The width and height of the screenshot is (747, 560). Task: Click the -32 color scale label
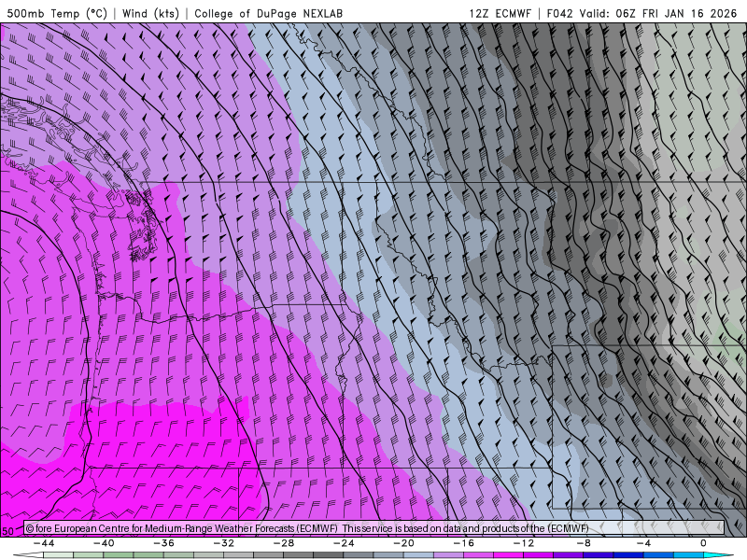click(x=223, y=543)
